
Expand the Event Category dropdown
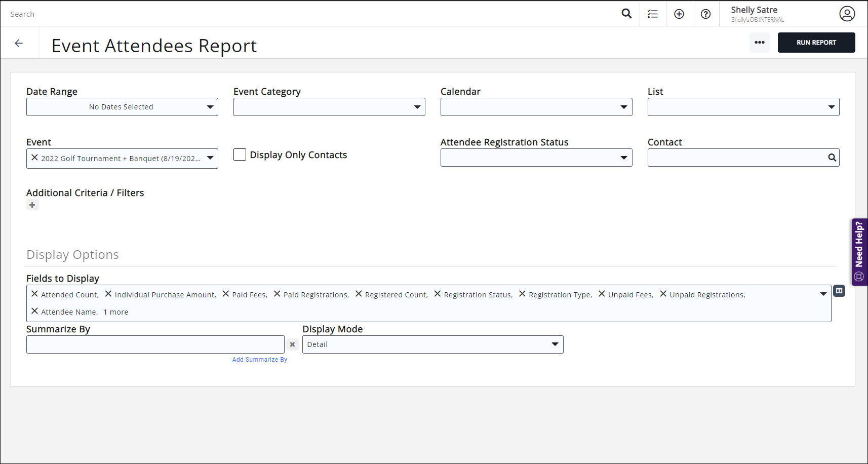[x=329, y=107]
